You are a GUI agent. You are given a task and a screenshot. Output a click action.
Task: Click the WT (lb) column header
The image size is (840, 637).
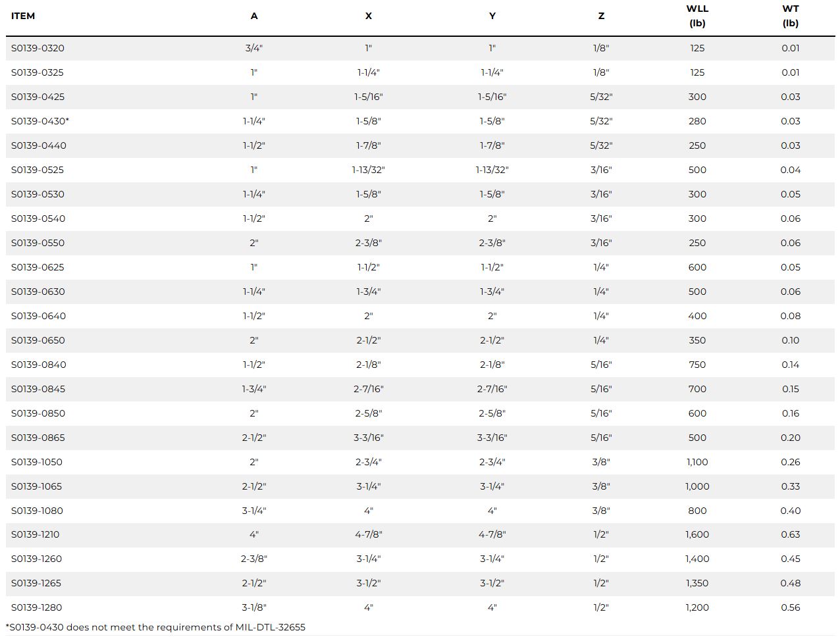pyautogui.click(x=790, y=16)
